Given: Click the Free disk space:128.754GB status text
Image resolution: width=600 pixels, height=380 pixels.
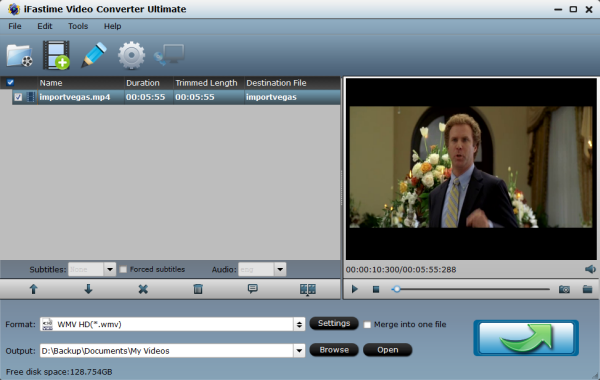Looking at the screenshot, I should pyautogui.click(x=59, y=372).
